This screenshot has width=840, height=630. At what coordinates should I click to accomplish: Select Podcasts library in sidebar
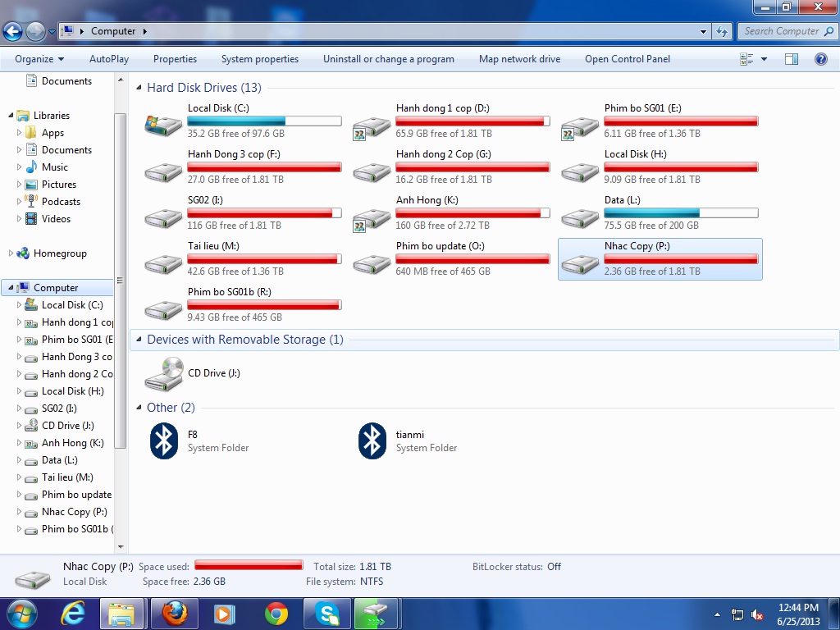click(x=61, y=202)
